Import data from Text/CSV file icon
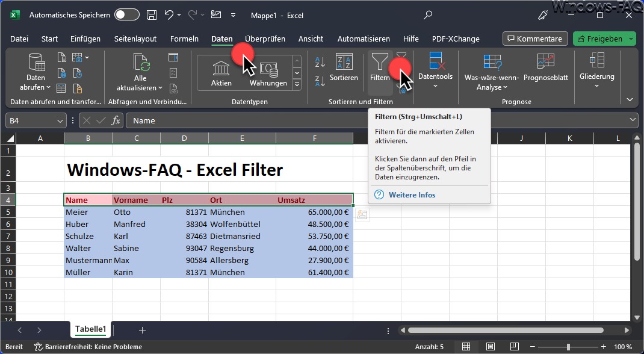Viewport: 644px width, 354px height. coord(61,57)
